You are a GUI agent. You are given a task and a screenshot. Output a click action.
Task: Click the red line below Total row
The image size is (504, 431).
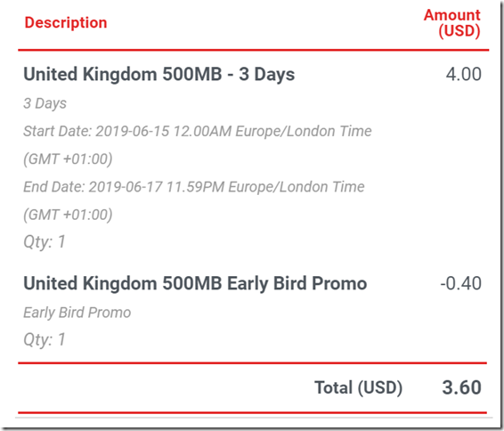click(252, 412)
